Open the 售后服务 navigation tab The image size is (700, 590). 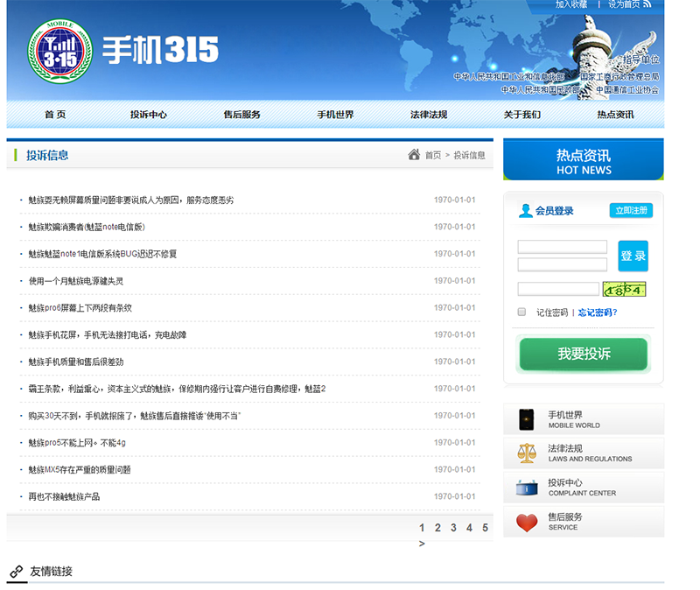pos(242,115)
